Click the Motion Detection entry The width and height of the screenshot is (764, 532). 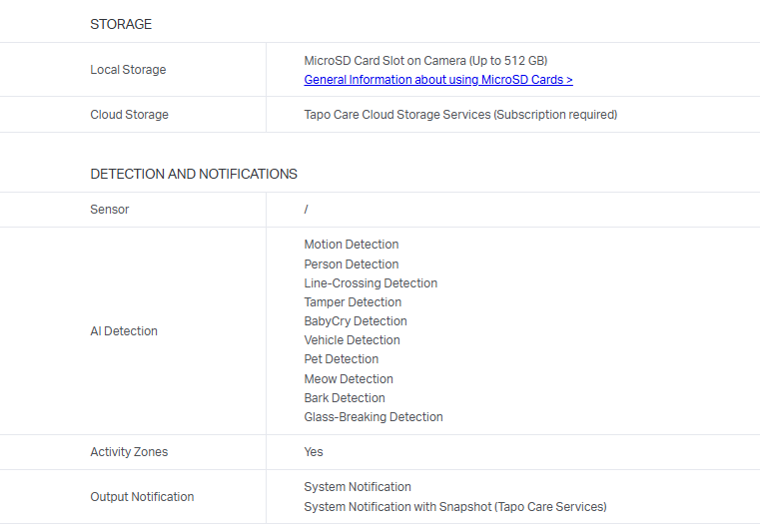352,245
